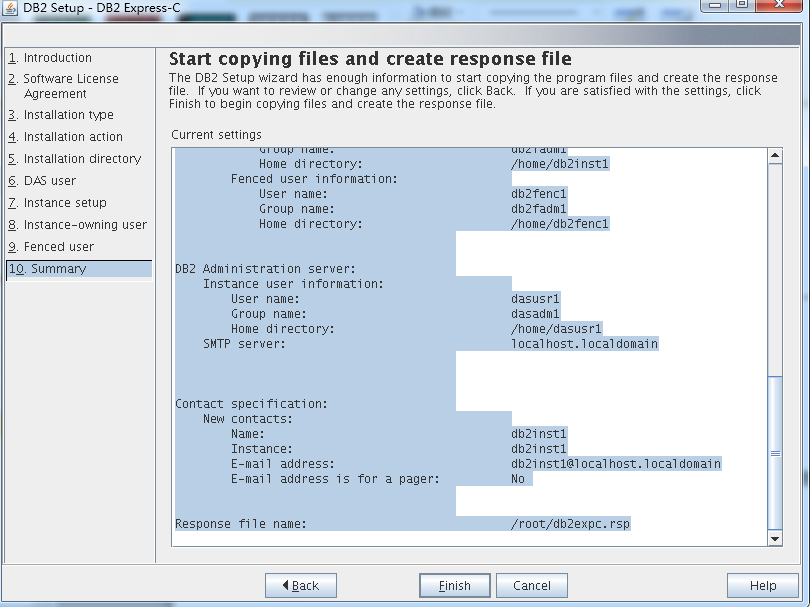810x607 pixels.
Task: Click the heading "Start copying files and create response file"
Action: pyautogui.click(x=370, y=59)
